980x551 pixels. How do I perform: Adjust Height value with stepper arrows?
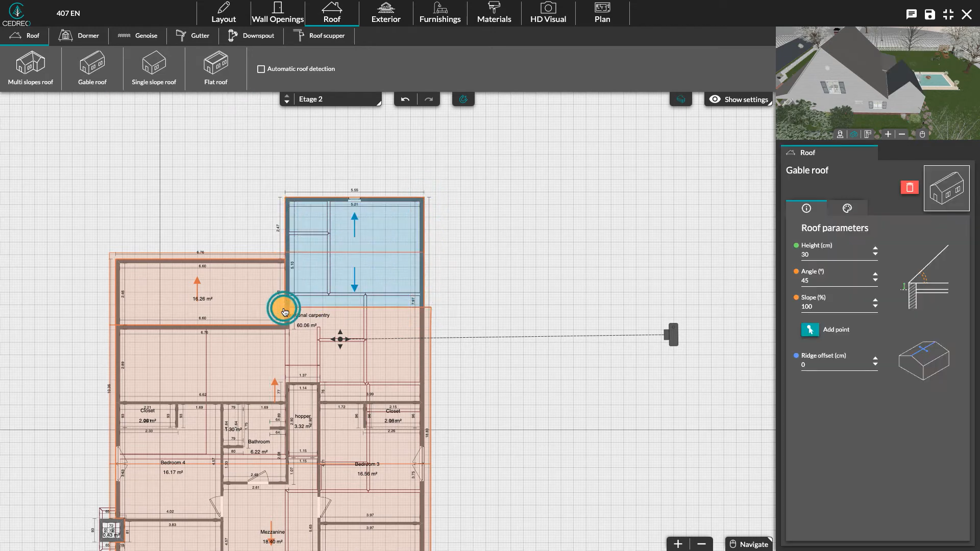875,251
